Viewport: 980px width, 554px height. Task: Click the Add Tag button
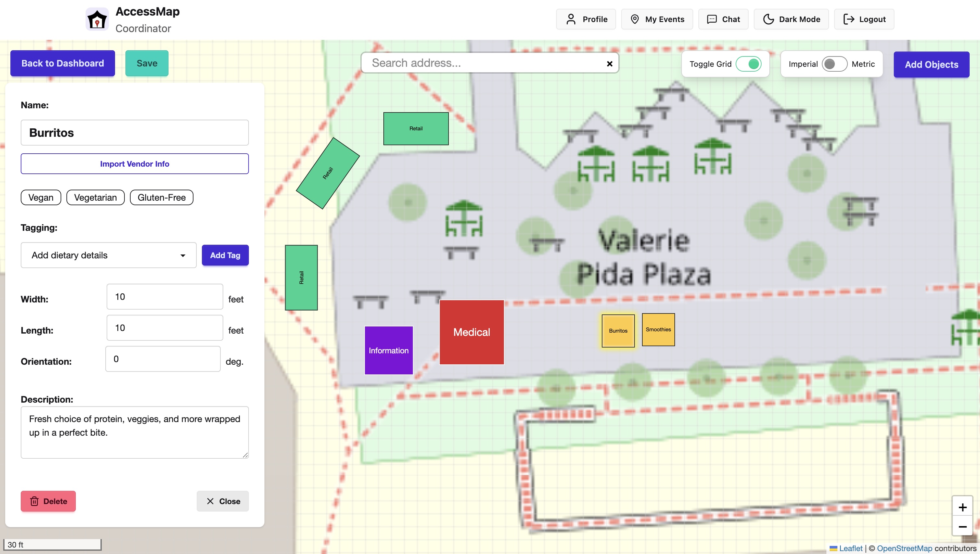click(x=225, y=255)
